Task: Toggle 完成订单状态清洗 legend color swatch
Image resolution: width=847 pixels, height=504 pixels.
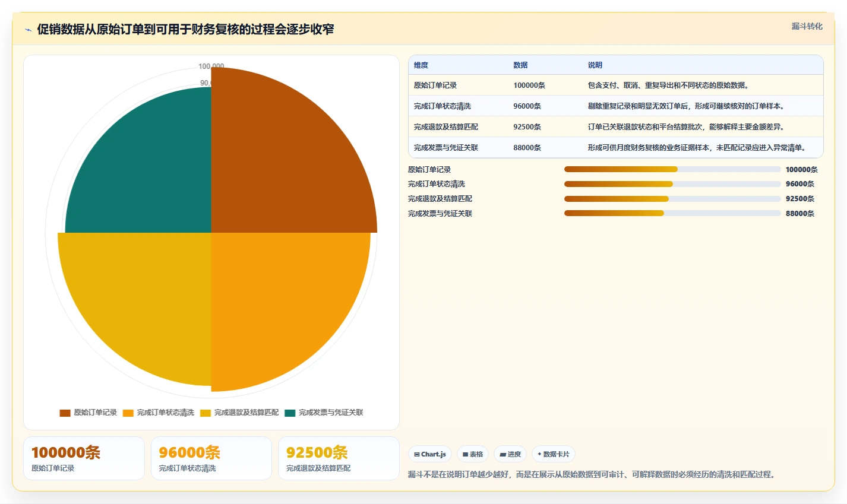Action: pyautogui.click(x=128, y=413)
